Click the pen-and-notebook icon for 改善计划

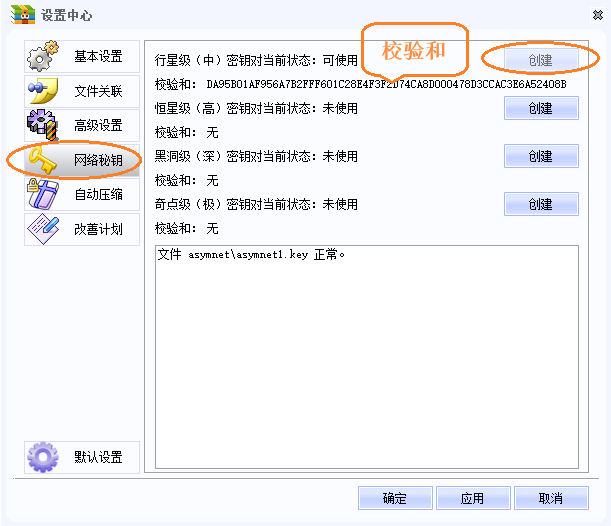click(43, 228)
